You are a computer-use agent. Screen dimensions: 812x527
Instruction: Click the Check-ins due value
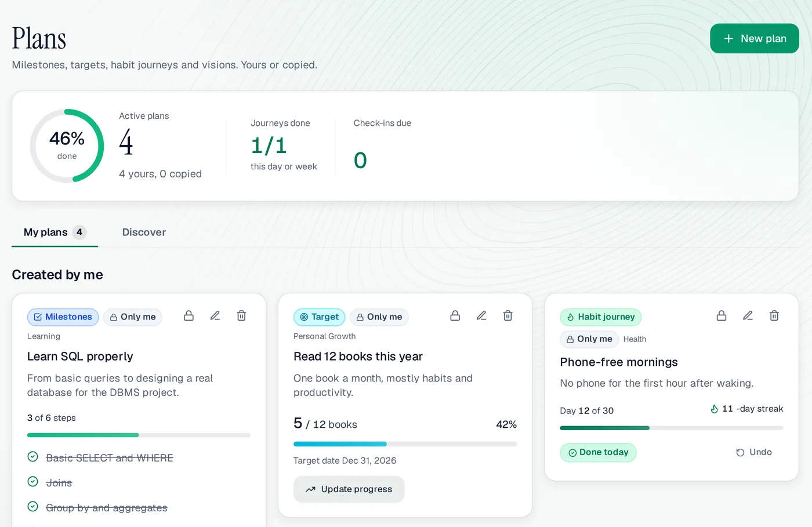point(360,161)
